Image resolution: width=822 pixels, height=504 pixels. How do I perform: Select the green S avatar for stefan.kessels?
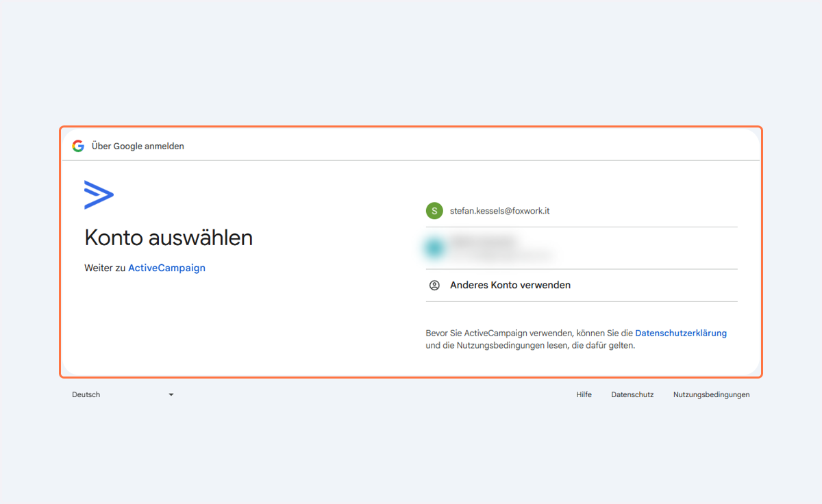tap(434, 211)
